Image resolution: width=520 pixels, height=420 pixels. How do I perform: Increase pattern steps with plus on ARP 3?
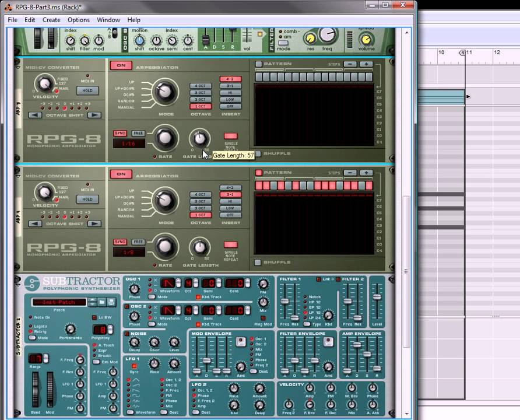pyautogui.click(x=366, y=64)
